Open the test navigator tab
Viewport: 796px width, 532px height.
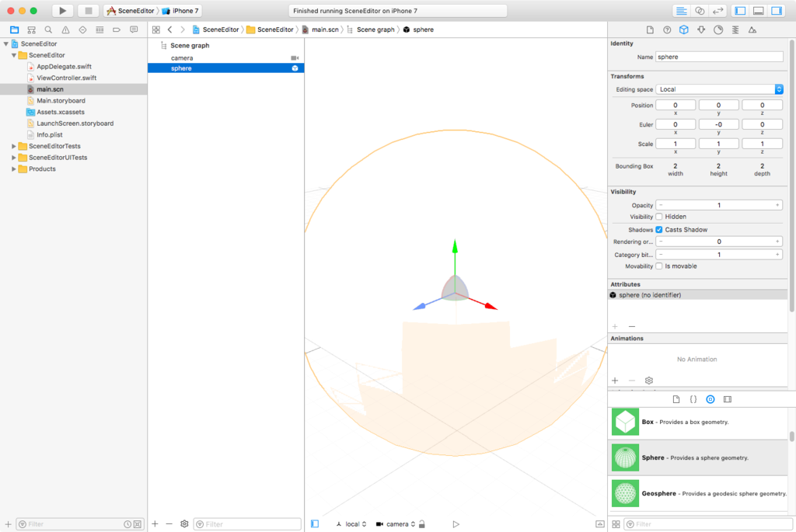click(82, 30)
